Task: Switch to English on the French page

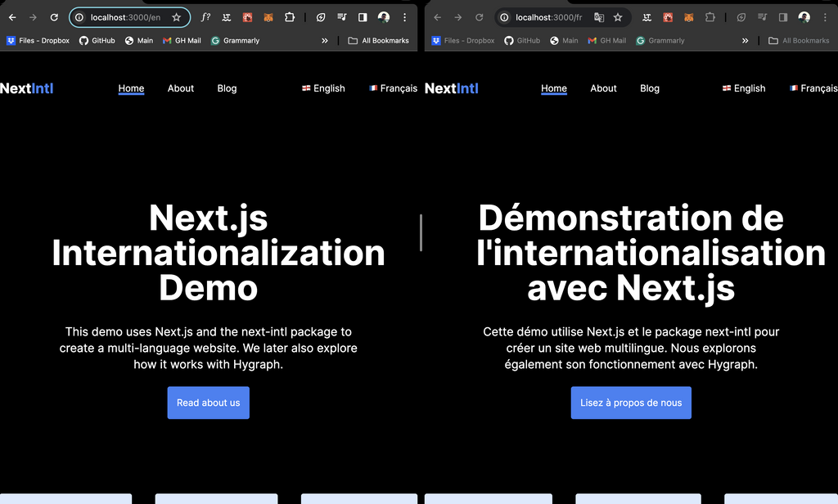Action: pos(744,88)
